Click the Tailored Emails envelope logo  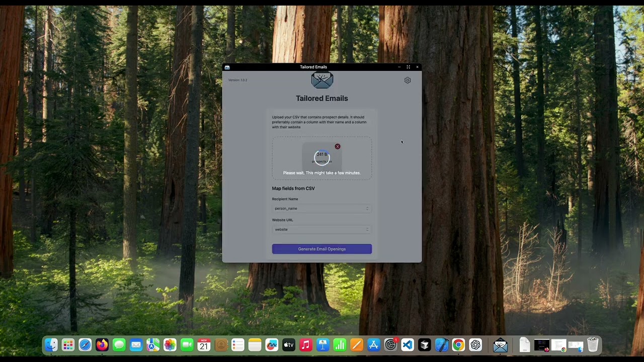[x=322, y=80]
